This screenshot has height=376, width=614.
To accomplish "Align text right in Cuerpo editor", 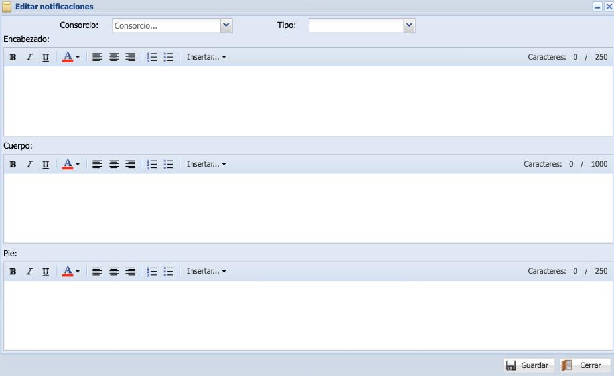I will point(130,164).
